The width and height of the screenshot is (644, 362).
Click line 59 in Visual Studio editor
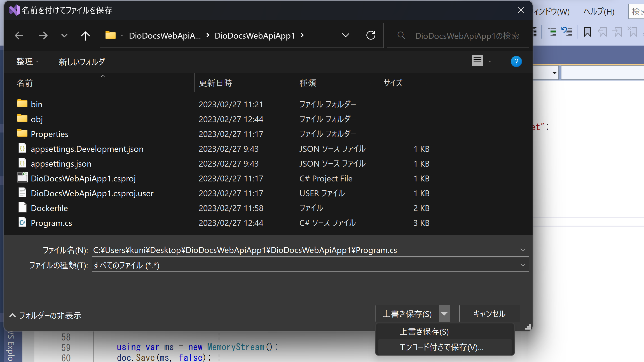click(197, 347)
